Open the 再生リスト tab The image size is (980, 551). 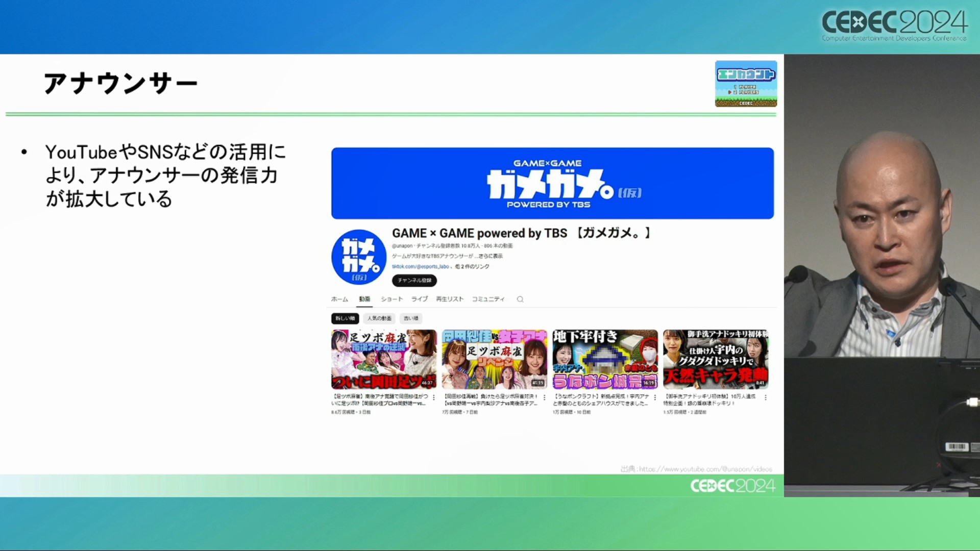(449, 299)
